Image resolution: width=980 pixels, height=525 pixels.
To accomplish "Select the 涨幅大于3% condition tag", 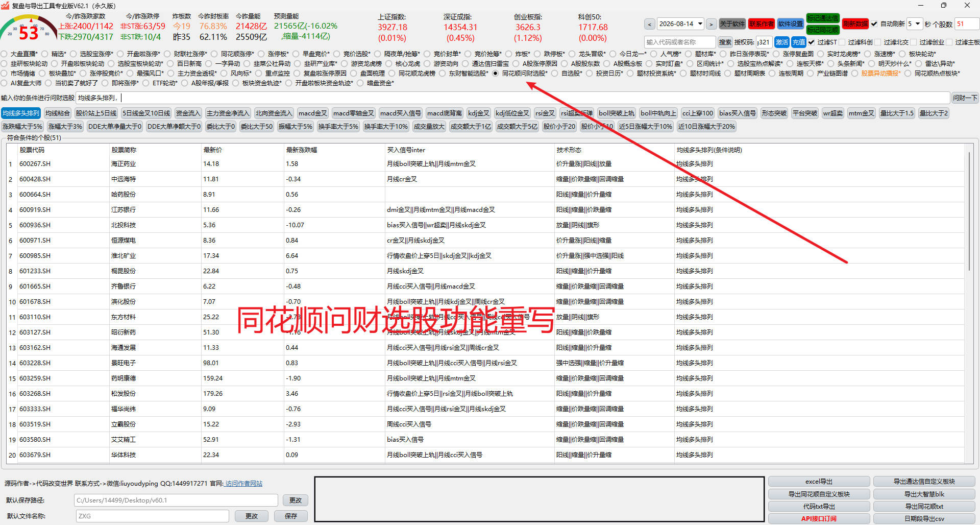I will pos(65,127).
